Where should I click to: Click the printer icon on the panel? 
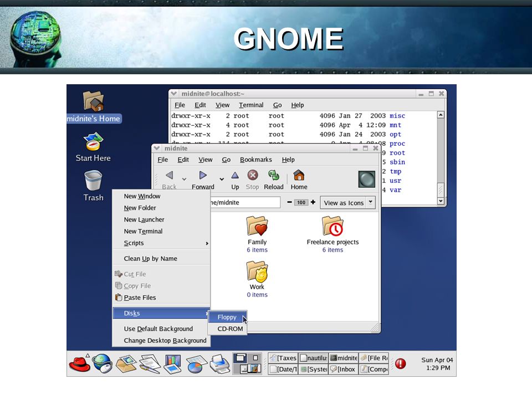pos(219,364)
